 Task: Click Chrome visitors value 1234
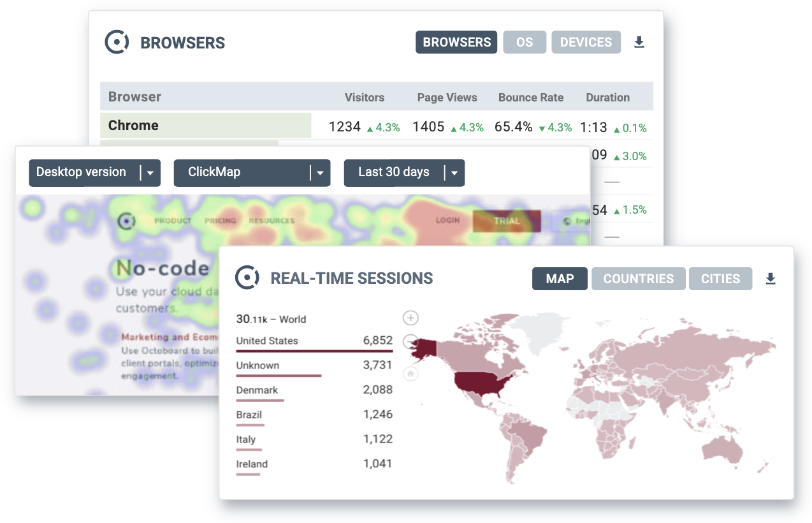tap(345, 127)
